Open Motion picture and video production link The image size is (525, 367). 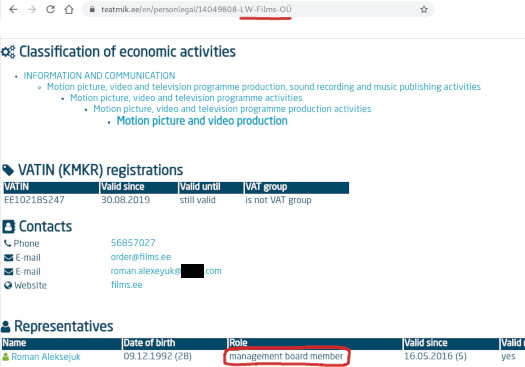point(202,121)
